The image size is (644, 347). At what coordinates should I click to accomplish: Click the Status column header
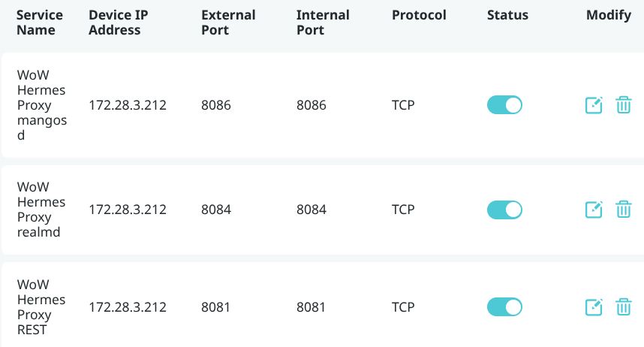(507, 15)
